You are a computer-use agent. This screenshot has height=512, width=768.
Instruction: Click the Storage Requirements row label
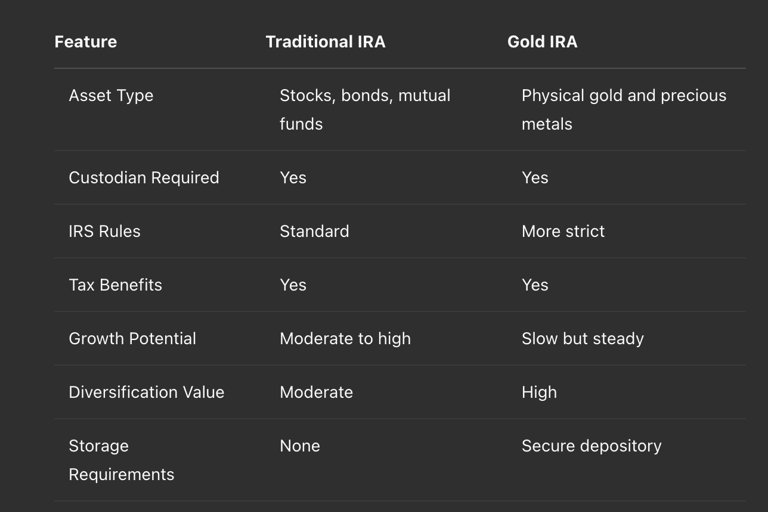pyautogui.click(x=121, y=460)
